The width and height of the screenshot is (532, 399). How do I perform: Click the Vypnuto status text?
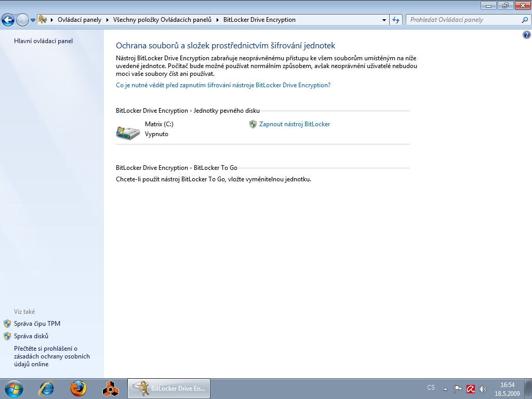coord(156,134)
